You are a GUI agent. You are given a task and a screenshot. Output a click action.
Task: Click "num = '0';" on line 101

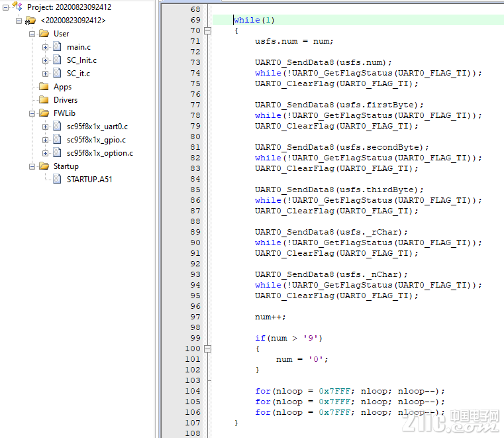coord(302,359)
